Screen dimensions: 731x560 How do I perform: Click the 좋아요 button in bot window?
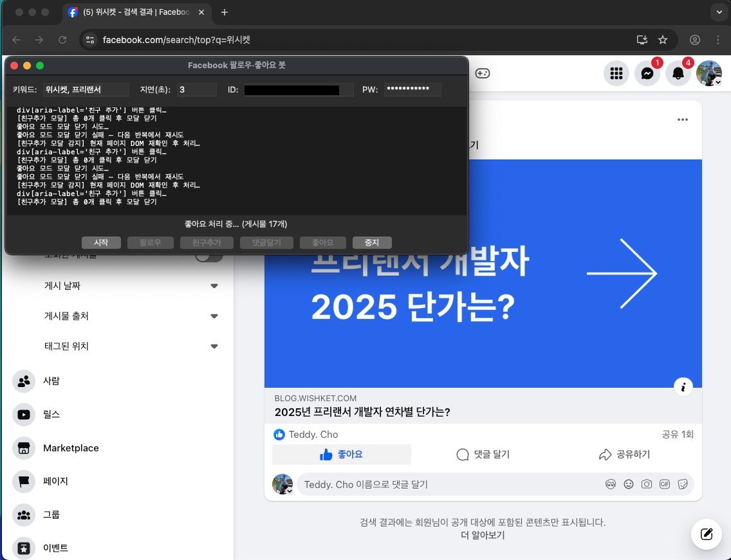pos(322,243)
